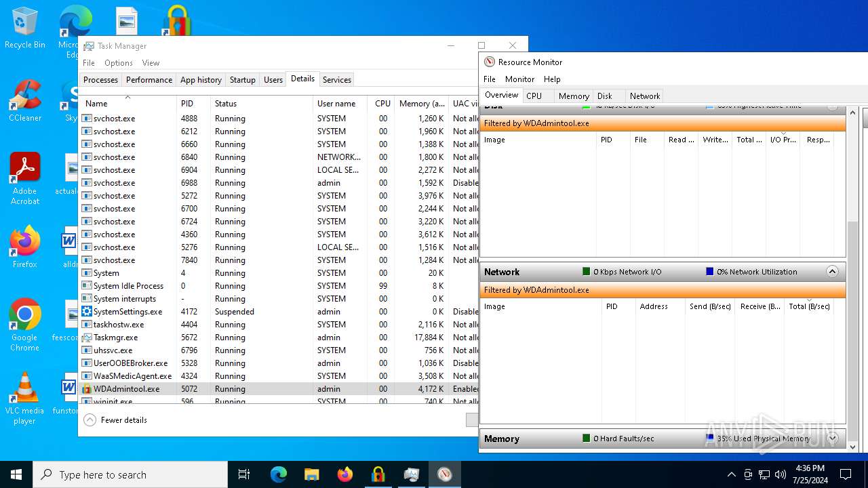Select the taskhostw.exe process row
This screenshot has height=488, width=868.
[279, 325]
